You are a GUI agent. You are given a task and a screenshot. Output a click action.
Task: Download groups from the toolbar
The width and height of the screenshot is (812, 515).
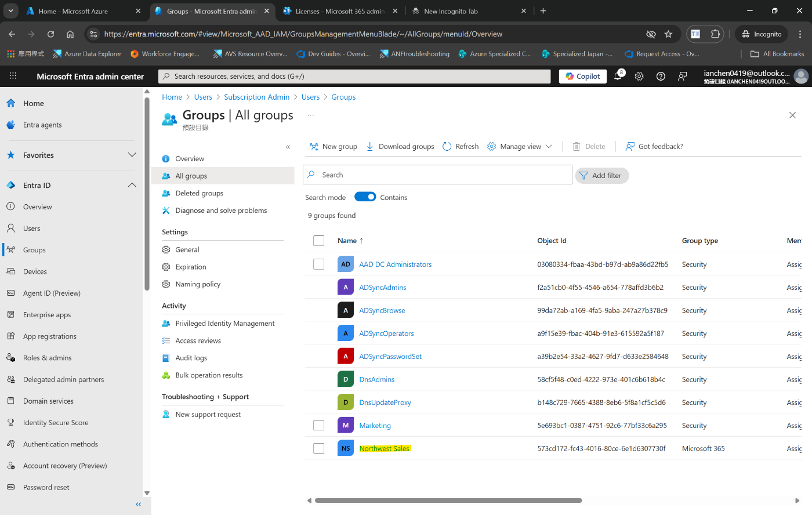tap(400, 146)
